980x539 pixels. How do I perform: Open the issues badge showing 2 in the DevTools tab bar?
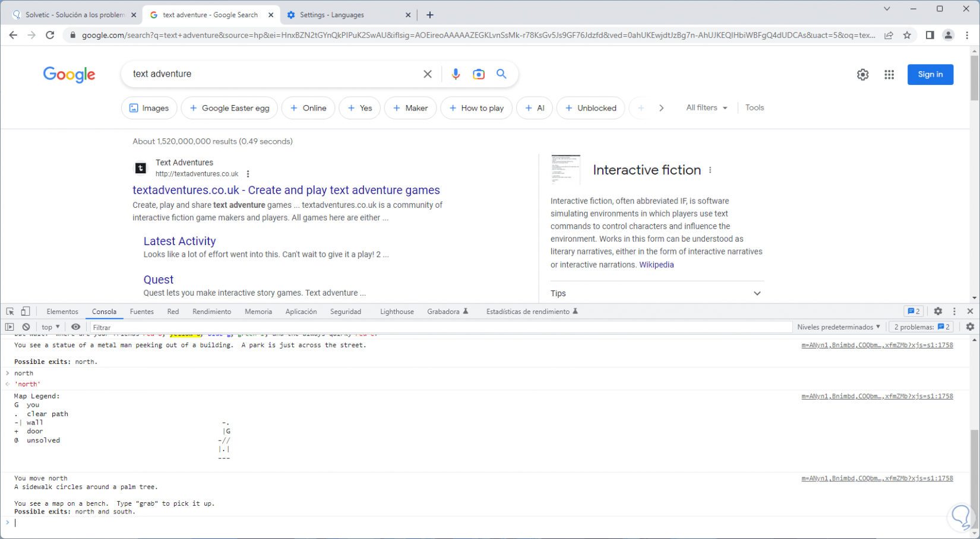(913, 312)
